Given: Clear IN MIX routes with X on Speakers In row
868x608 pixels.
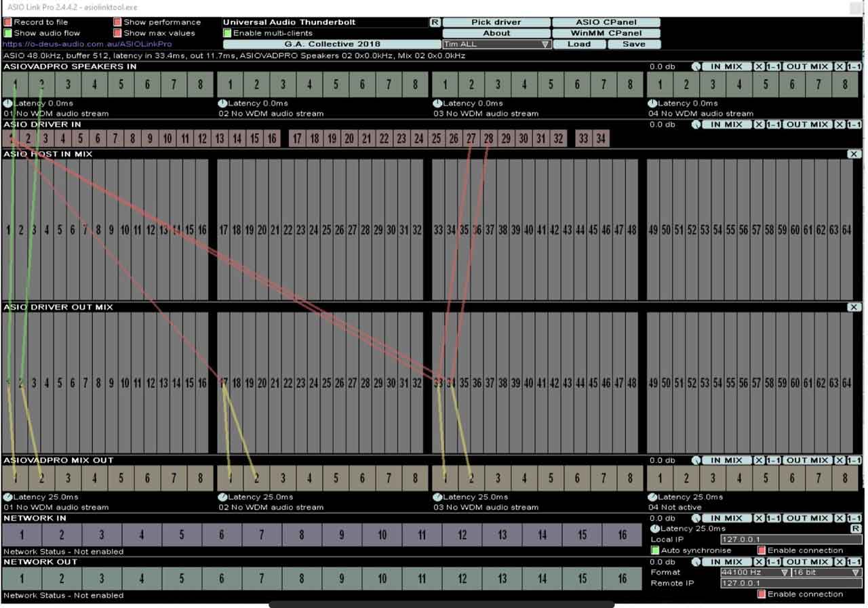Looking at the screenshot, I should [x=759, y=67].
